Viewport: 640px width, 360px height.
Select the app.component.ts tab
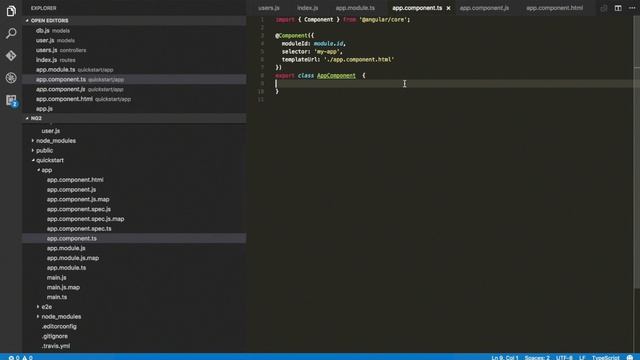[417, 8]
